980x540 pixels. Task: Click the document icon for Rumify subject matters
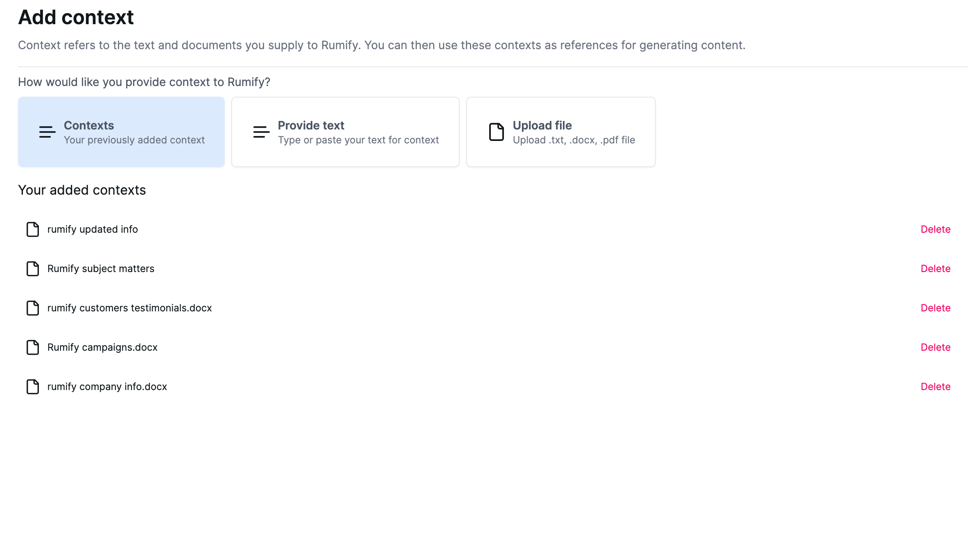tap(33, 269)
